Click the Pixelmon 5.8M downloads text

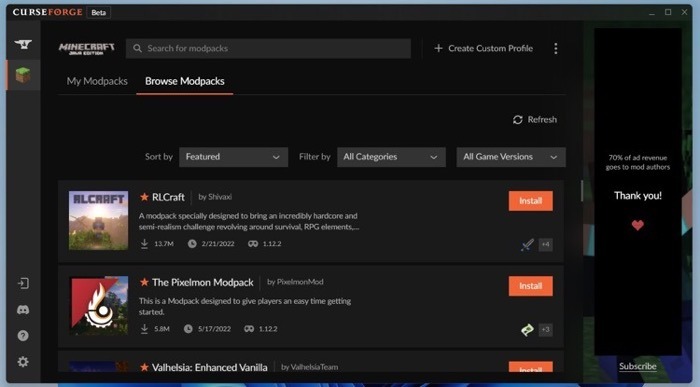point(162,329)
